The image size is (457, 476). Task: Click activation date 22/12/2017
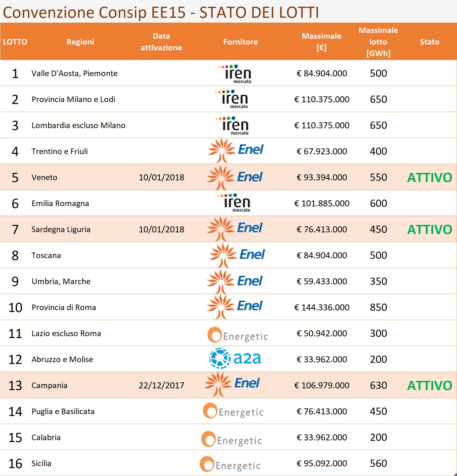[161, 385]
